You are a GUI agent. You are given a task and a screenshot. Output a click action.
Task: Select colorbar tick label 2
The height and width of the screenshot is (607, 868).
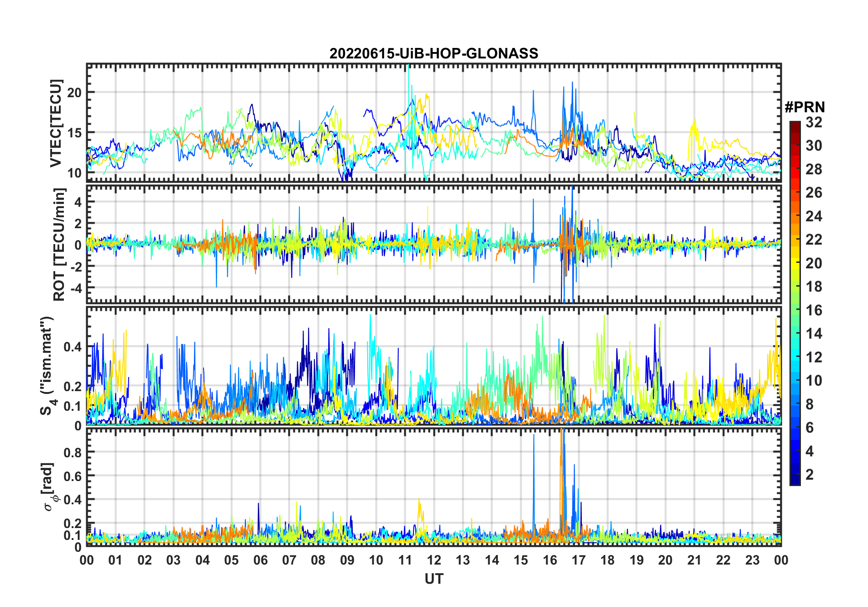810,475
